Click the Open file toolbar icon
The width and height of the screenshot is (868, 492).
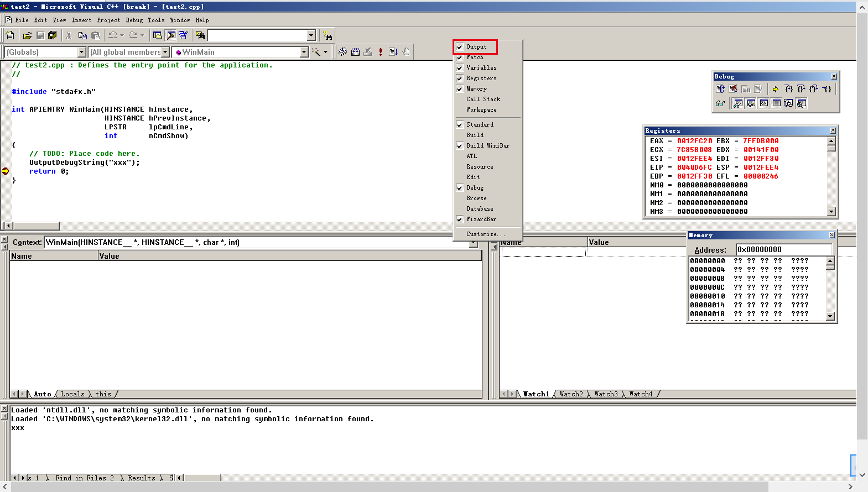[x=27, y=35]
